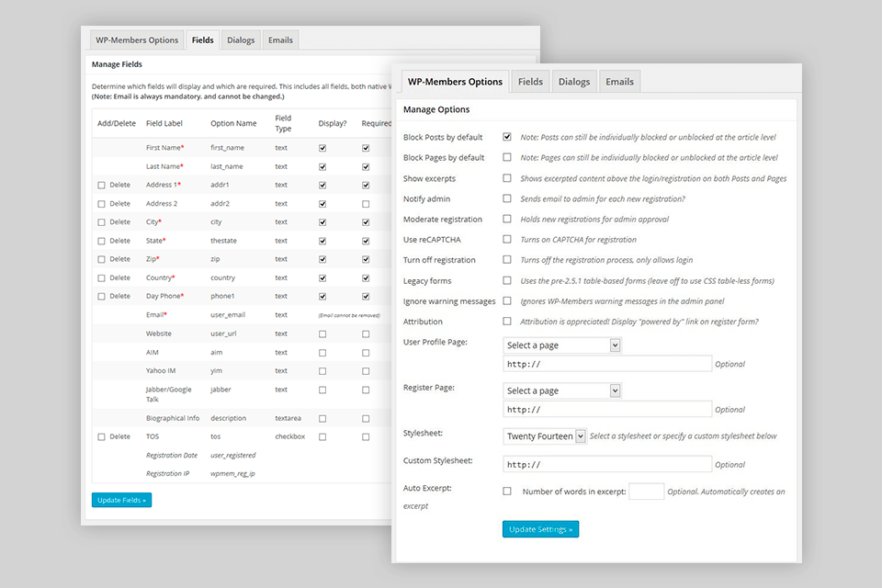The image size is (882, 588).
Task: Focus the User Profile Page URL field
Action: pos(607,364)
